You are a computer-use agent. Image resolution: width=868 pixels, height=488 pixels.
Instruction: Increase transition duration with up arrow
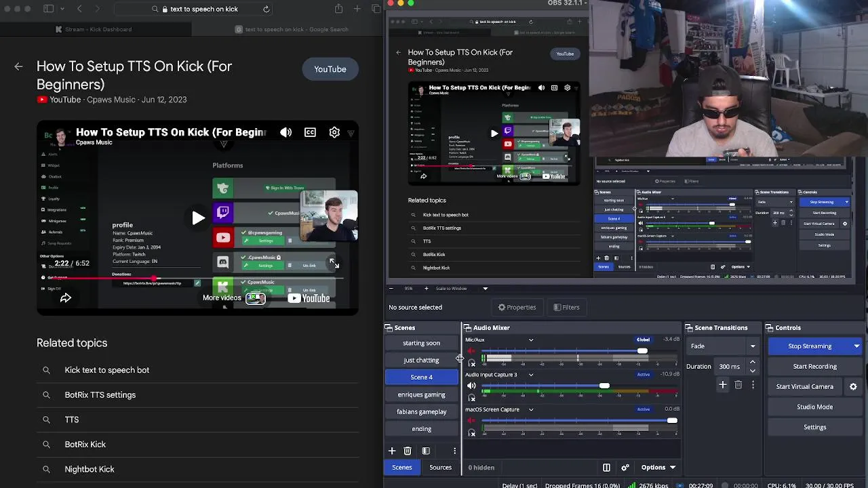coord(752,363)
